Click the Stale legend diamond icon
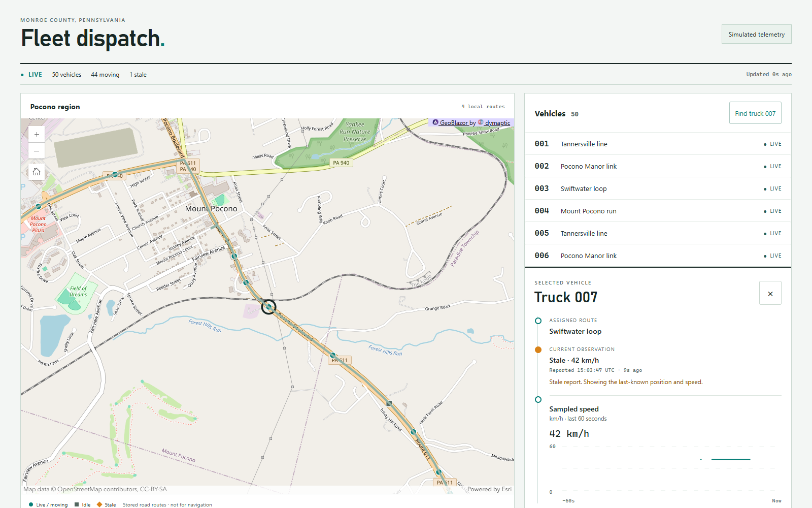Screen dimensions: 812x508 (99, 504)
